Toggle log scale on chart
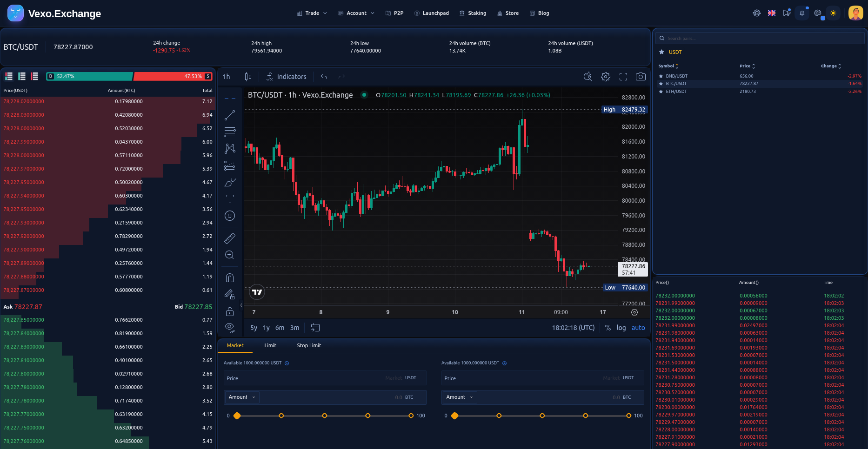 coord(621,328)
